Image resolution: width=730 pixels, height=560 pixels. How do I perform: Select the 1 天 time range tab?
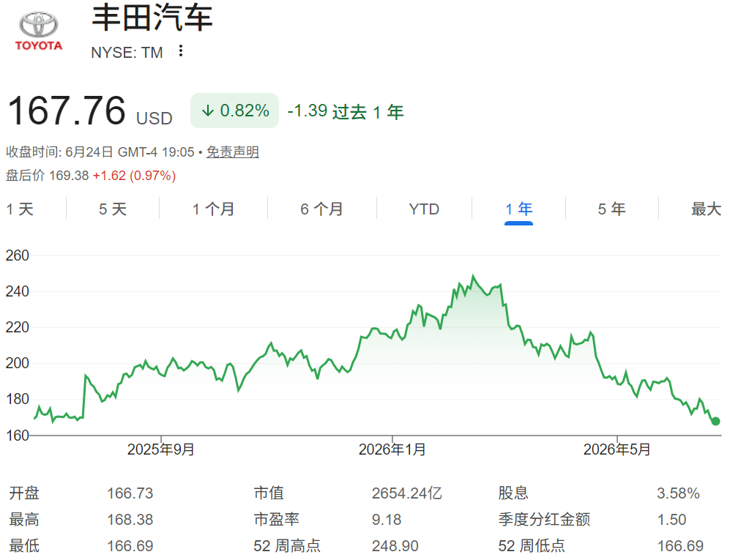pos(20,209)
